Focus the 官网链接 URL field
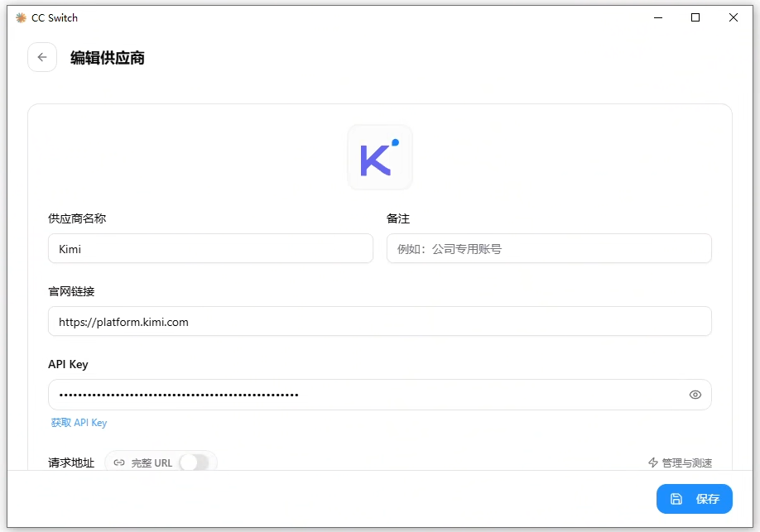 (379, 321)
